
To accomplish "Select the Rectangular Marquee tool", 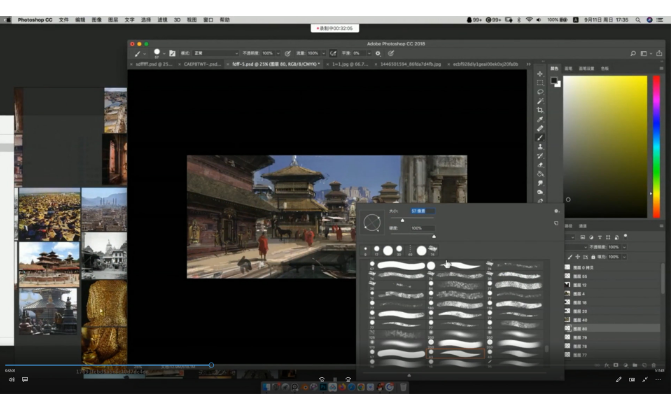I will [x=540, y=83].
